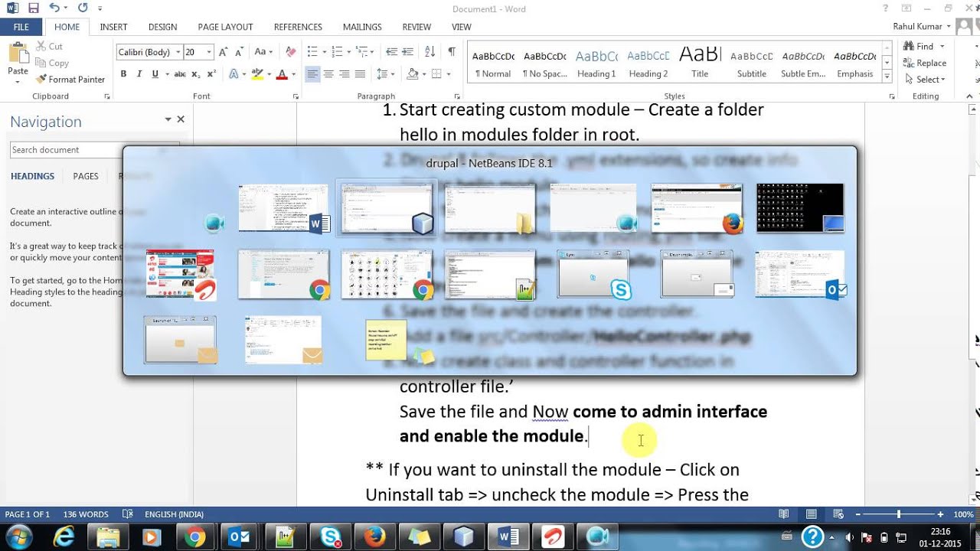Shrink the font size
The width and height of the screenshot is (980, 551).
pos(237,52)
